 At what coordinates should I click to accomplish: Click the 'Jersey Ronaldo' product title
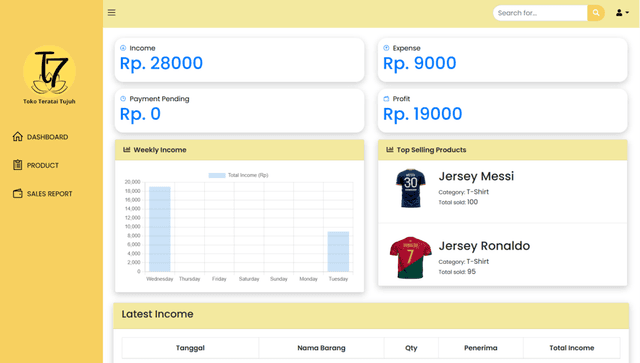[x=484, y=246]
